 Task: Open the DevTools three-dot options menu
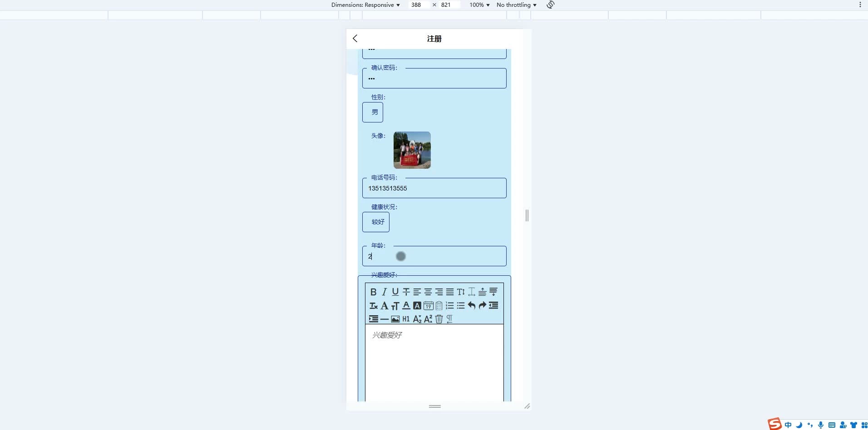pyautogui.click(x=860, y=5)
